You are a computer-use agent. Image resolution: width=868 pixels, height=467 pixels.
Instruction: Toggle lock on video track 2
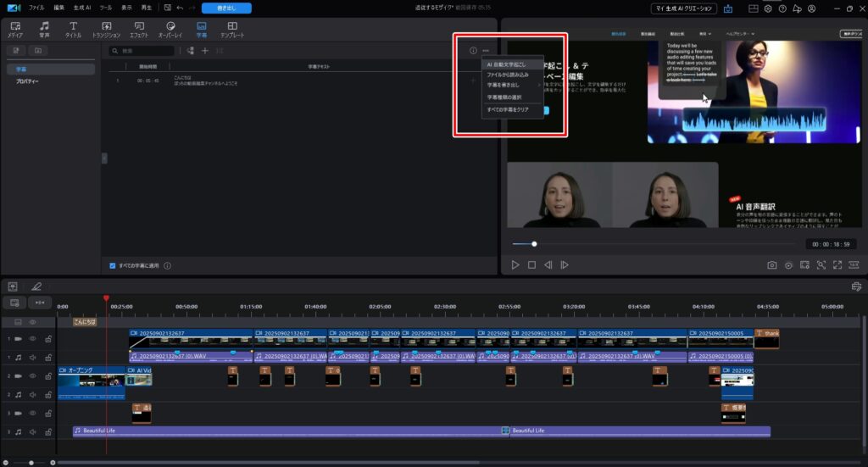tap(47, 375)
